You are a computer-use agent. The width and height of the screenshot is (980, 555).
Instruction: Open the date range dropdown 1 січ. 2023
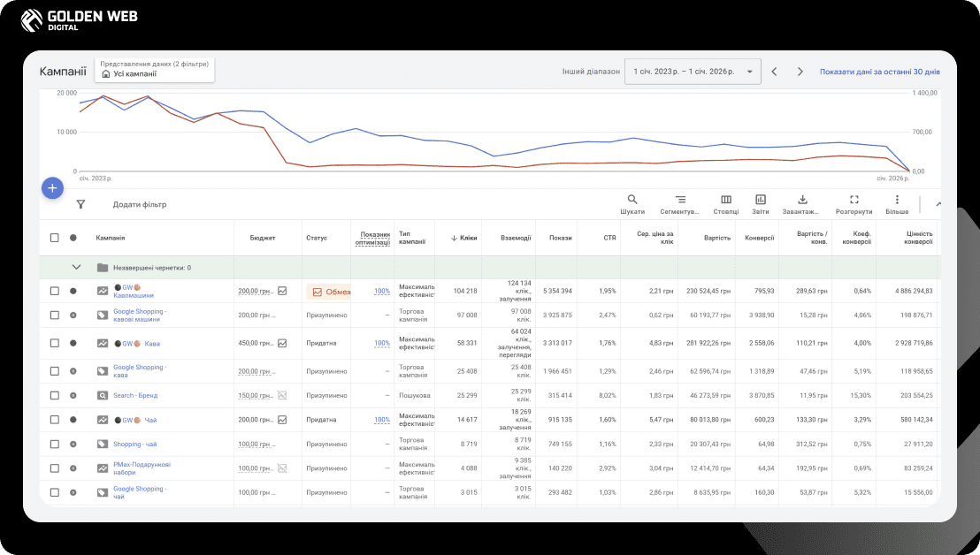click(x=694, y=72)
